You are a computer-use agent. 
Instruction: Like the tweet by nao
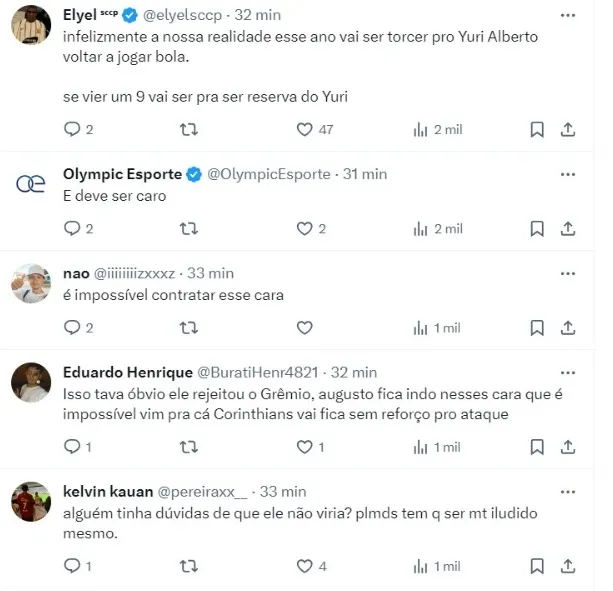305,327
